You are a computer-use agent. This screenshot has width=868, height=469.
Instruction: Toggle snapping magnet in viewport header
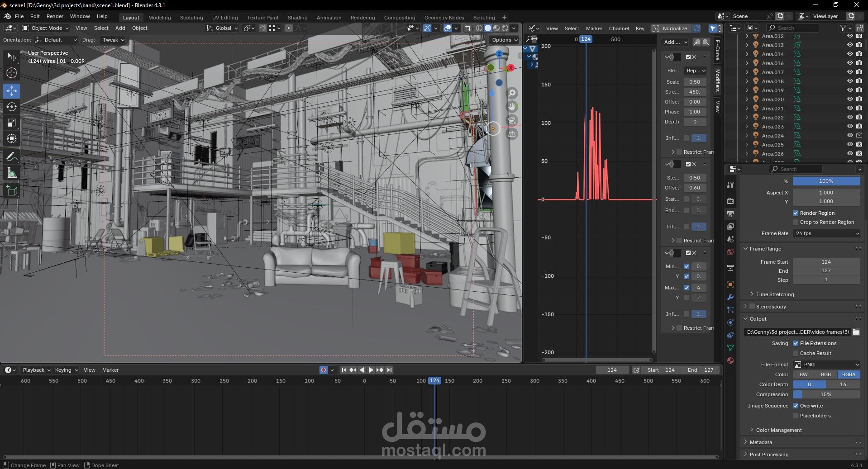[262, 28]
